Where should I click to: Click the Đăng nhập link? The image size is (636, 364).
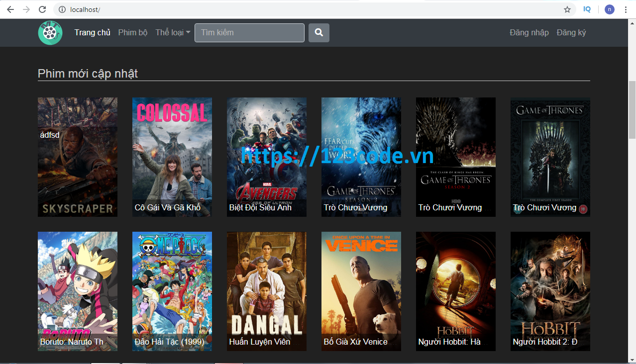[529, 33]
